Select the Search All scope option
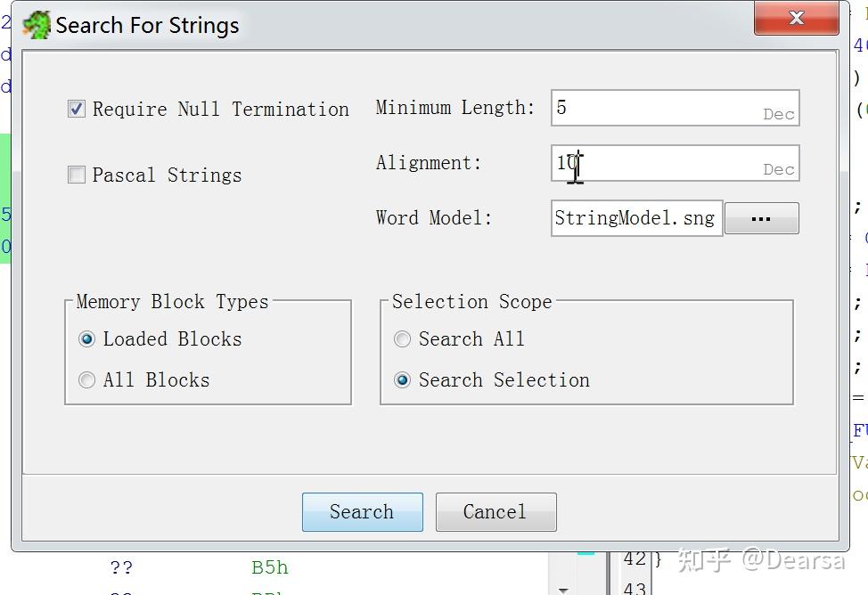This screenshot has width=868, height=595. (x=403, y=338)
